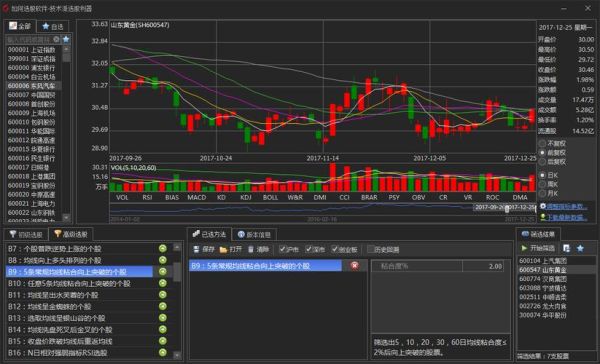The height and width of the screenshot is (364, 600).
Task: Click the 粘合度% value field showing 2.00
Action: [483, 266]
